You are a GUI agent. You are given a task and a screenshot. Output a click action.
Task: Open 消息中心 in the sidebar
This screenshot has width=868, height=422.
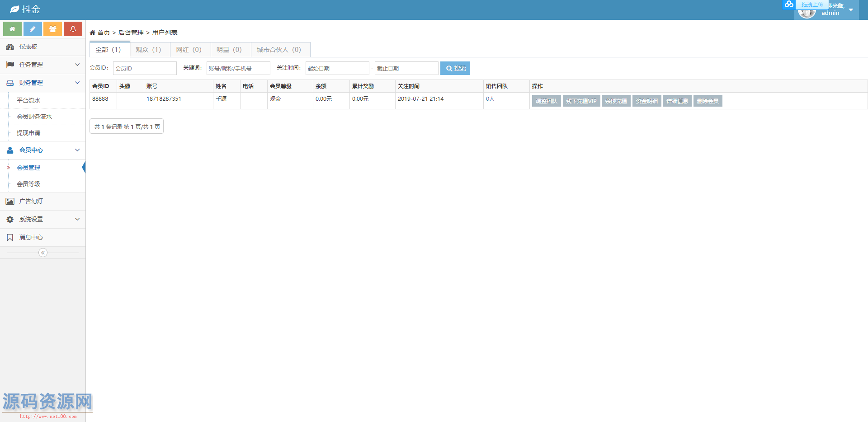click(31, 237)
